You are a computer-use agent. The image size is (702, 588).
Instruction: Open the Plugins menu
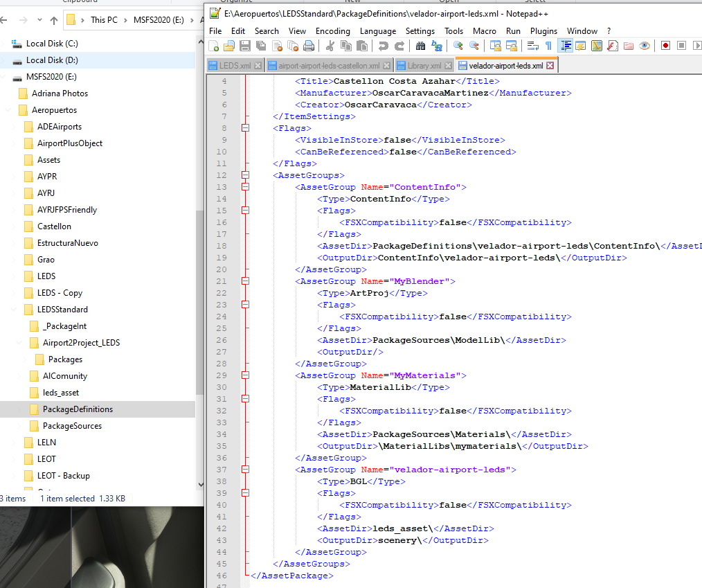[543, 31]
